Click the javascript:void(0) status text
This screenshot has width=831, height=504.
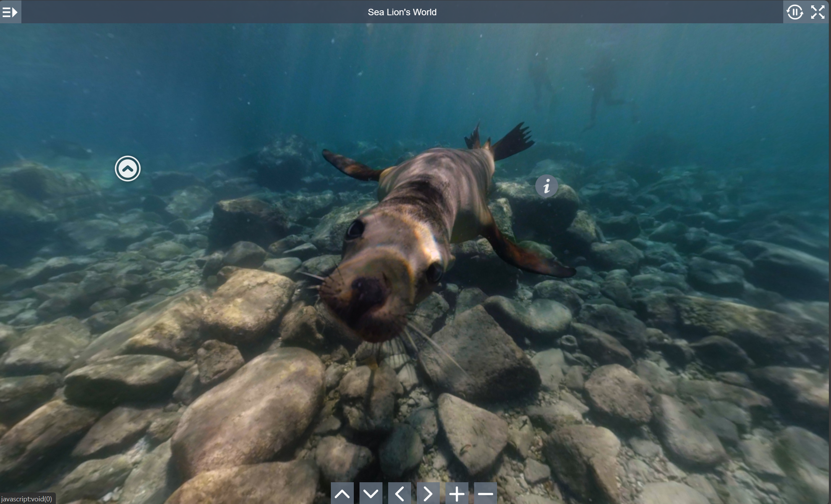[x=27, y=499]
